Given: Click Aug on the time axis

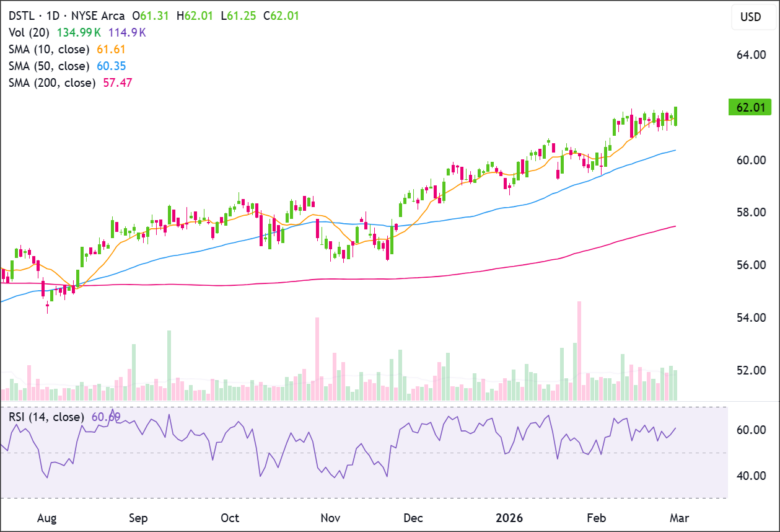Looking at the screenshot, I should tap(46, 519).
